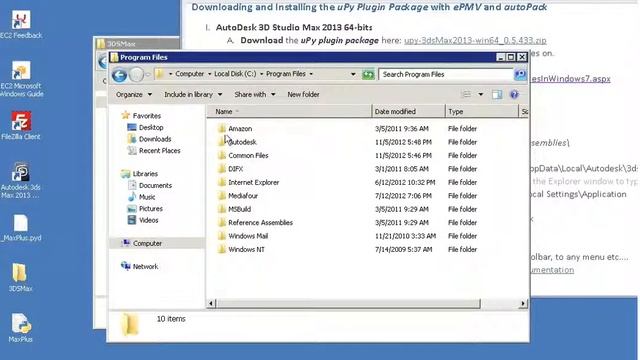Open EC2 Microsoft Windows Guide desktop icon

point(21,79)
